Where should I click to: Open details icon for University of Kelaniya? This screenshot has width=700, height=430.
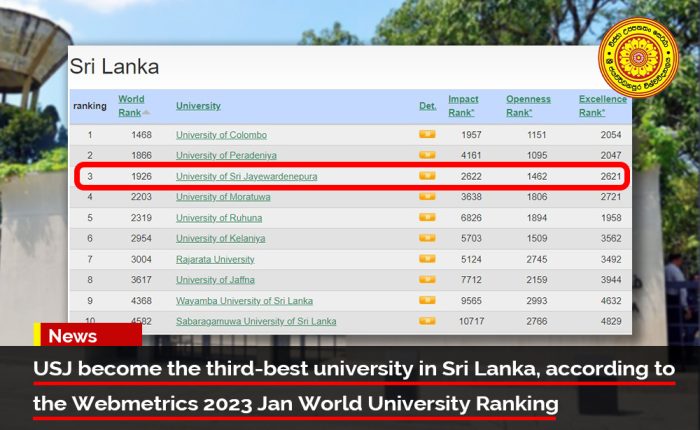(x=427, y=239)
